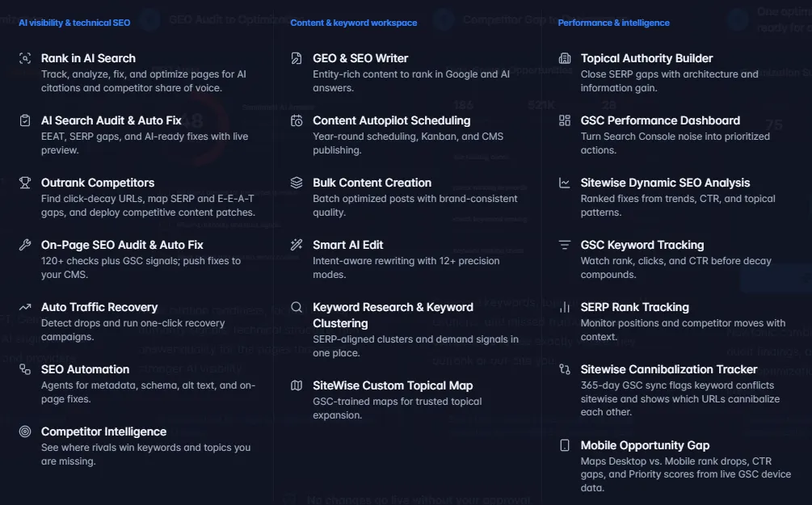Select GSC Performance Dashboard
Viewport: 812px width, 505px height.
660,120
